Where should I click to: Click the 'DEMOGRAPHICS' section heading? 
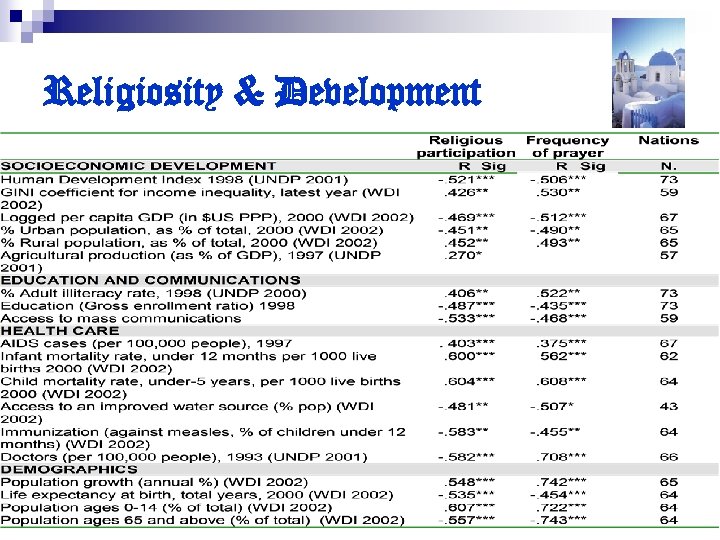click(69, 469)
